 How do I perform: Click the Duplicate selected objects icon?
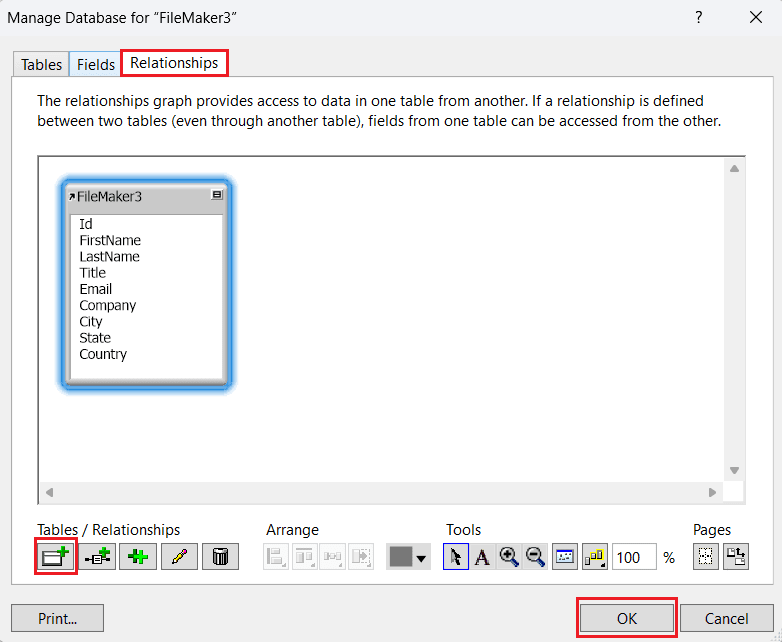138,557
